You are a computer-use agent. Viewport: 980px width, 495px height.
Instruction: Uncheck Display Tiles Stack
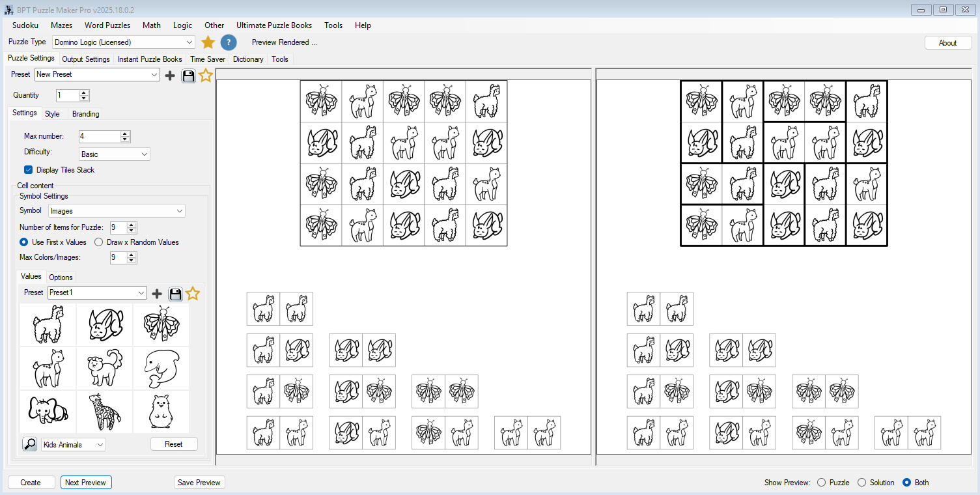[x=28, y=169]
